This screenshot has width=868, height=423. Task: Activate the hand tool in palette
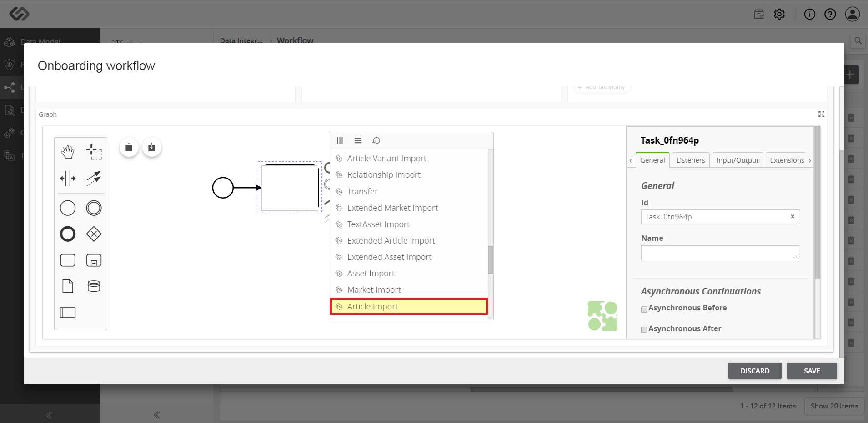pos(68,152)
